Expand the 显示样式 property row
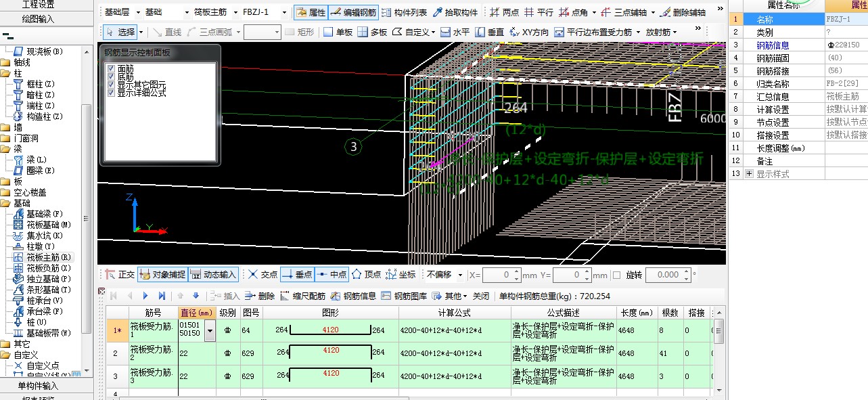 point(749,174)
